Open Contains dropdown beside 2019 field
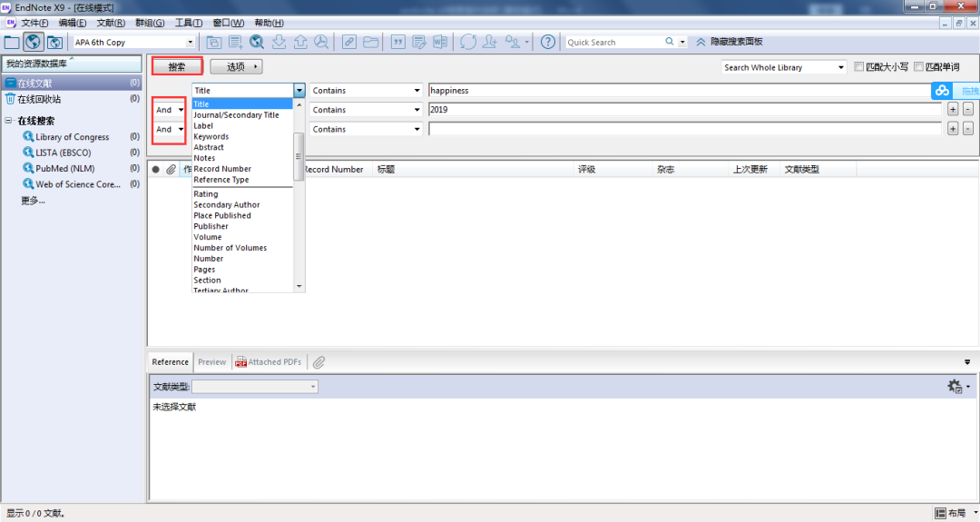The width and height of the screenshot is (980, 522). coord(416,110)
